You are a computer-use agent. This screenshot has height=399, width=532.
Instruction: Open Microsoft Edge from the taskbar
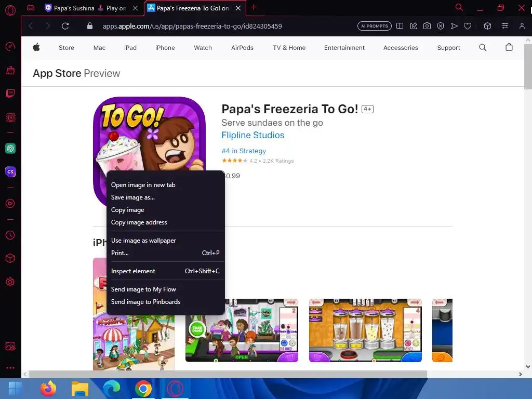click(x=111, y=389)
